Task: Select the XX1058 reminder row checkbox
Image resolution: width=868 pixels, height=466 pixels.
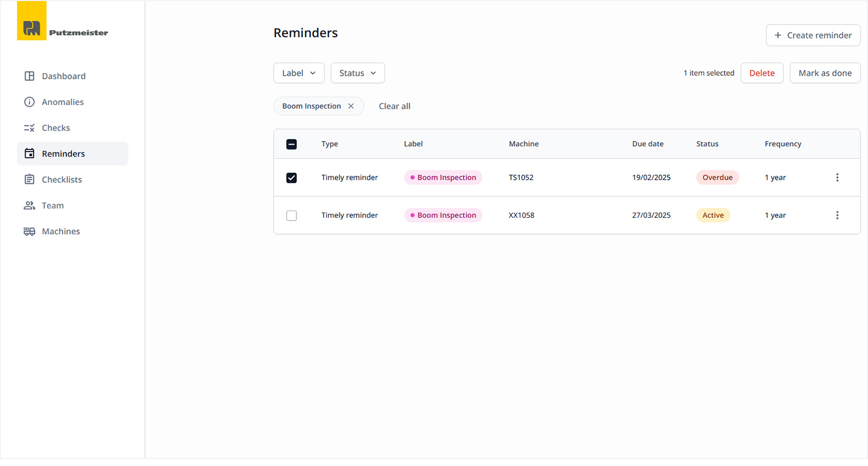Action: (x=292, y=216)
